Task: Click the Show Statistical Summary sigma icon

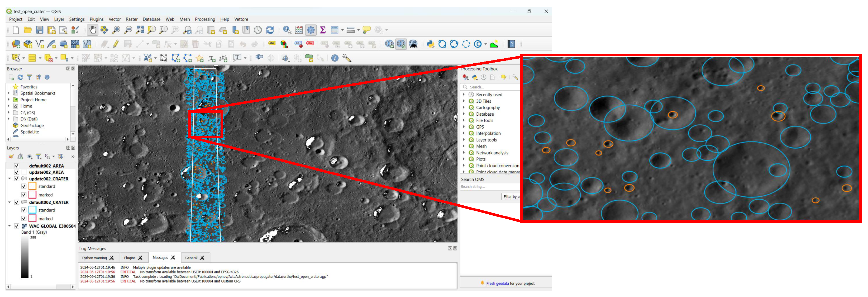Action: coord(322,30)
